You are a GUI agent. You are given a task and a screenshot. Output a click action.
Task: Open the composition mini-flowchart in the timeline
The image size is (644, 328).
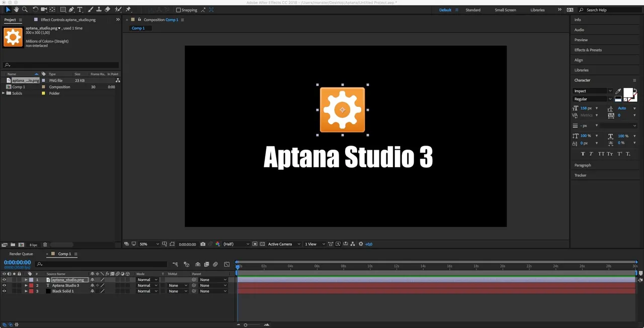pos(175,264)
